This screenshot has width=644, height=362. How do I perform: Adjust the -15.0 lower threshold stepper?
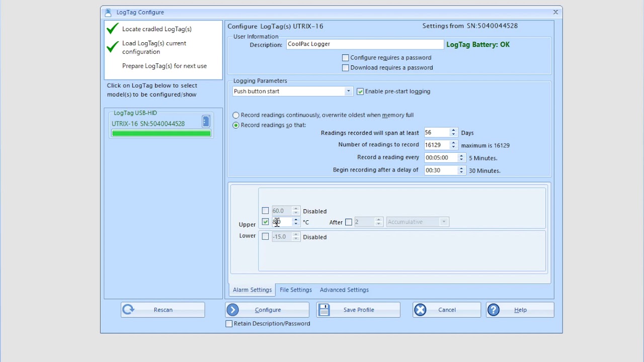[296, 236]
